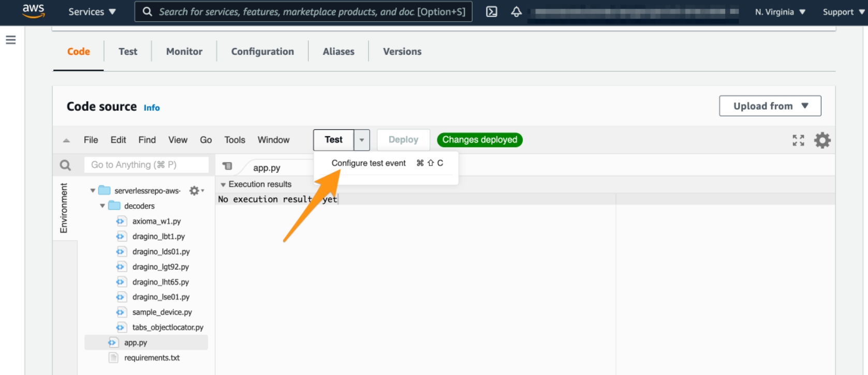Image resolution: width=868 pixels, height=375 pixels.
Task: Click the file search magnifier icon
Action: [x=65, y=165]
